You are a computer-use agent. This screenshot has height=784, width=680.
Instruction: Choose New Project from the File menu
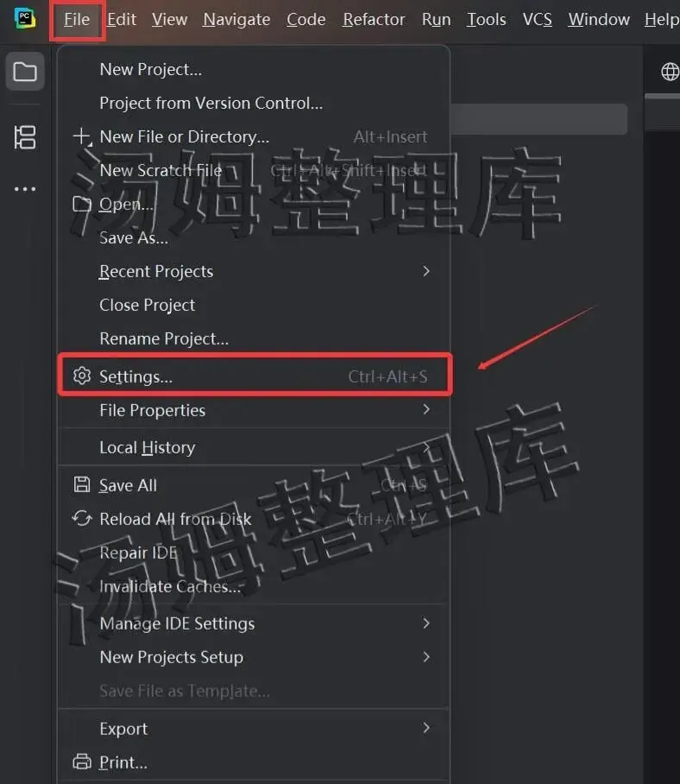pos(150,69)
